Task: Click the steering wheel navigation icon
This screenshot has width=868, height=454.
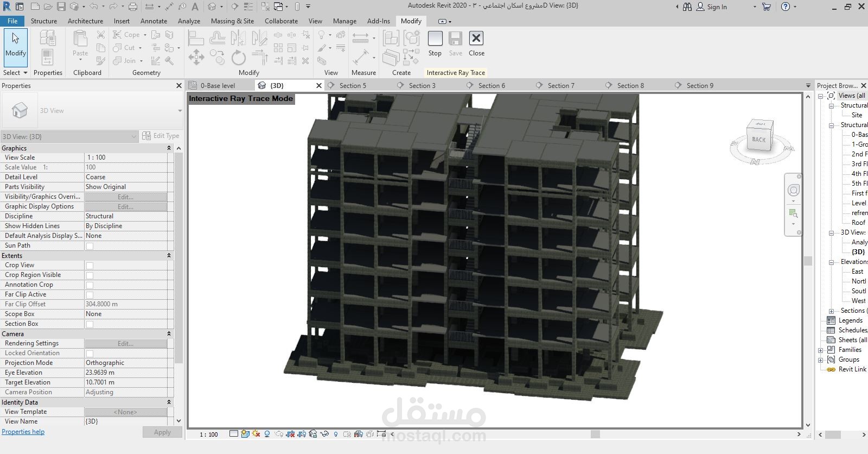Action: point(793,191)
